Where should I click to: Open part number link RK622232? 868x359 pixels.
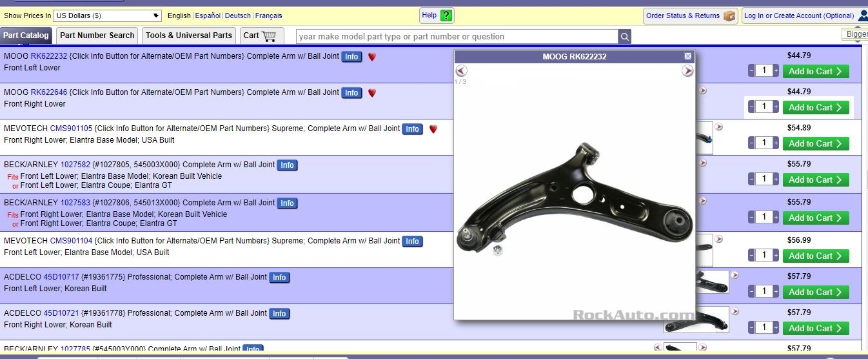(49, 56)
